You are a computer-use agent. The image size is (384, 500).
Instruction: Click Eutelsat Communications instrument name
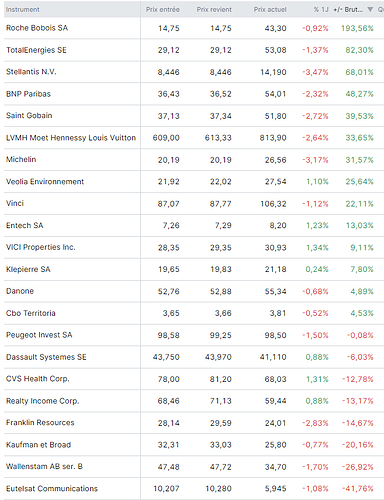pyautogui.click(x=52, y=489)
